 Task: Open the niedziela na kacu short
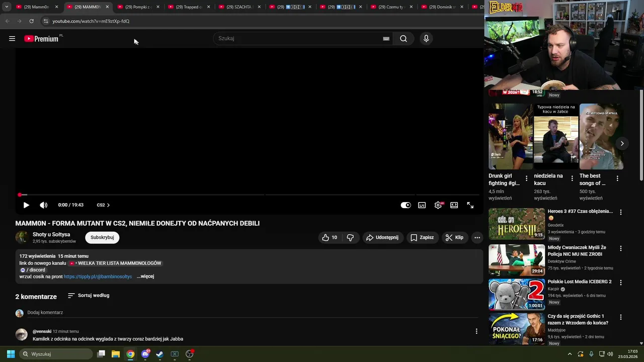pyautogui.click(x=556, y=136)
